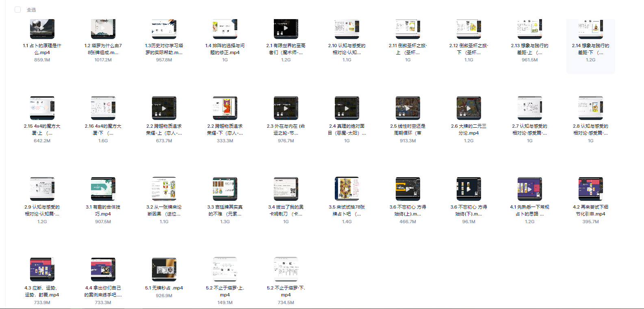Screen dimensions: 644x309
Task: Play video 3.6 不忘初心 方得始终(下)
Action: (469, 189)
